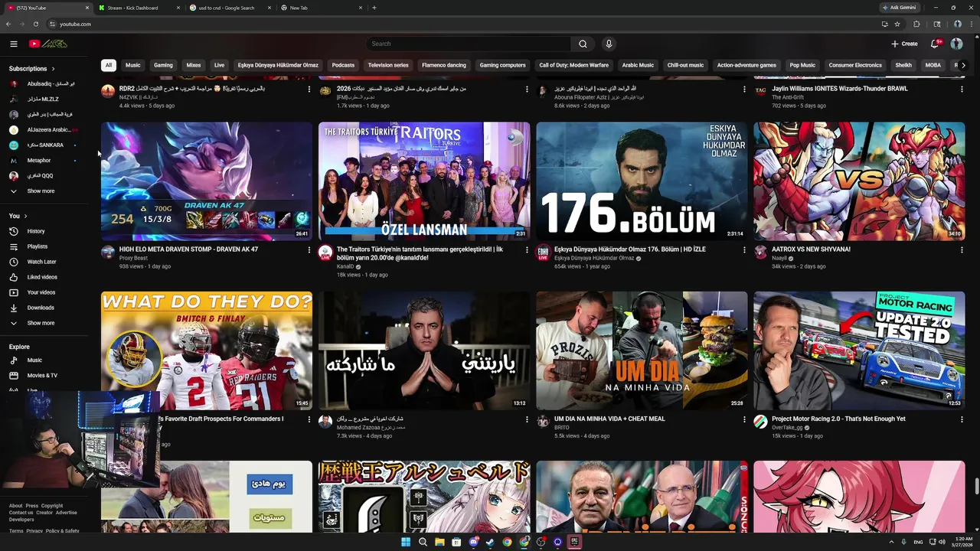
Task: Open options for AATROX VS NEW SHYVANA video
Action: 962,249
